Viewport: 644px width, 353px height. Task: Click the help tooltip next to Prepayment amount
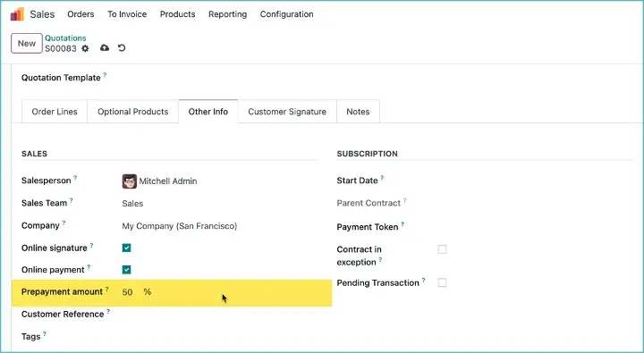pyautogui.click(x=106, y=289)
